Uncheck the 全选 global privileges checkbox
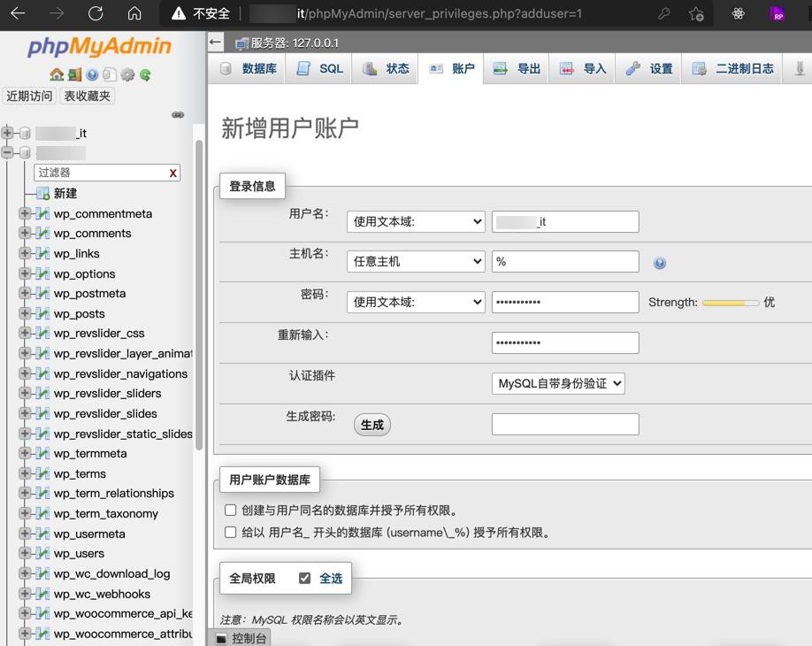The image size is (812, 646). tap(304, 578)
